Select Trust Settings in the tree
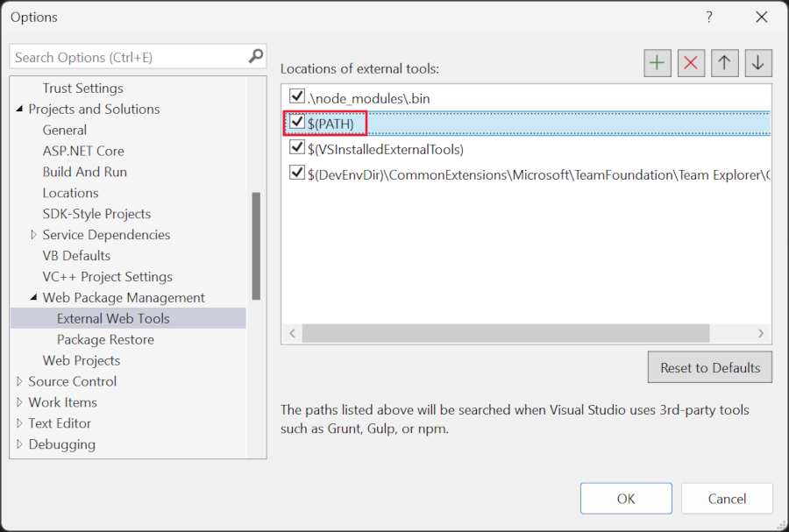 tap(82, 88)
